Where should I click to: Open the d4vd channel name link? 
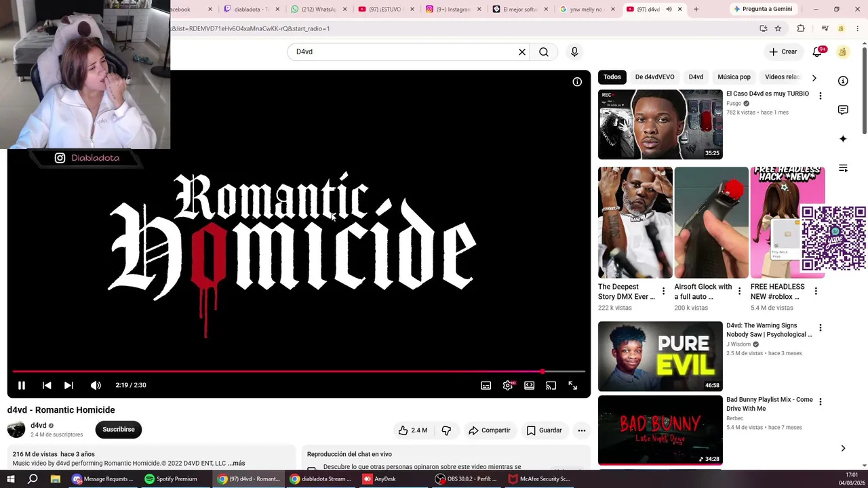pos(39,426)
